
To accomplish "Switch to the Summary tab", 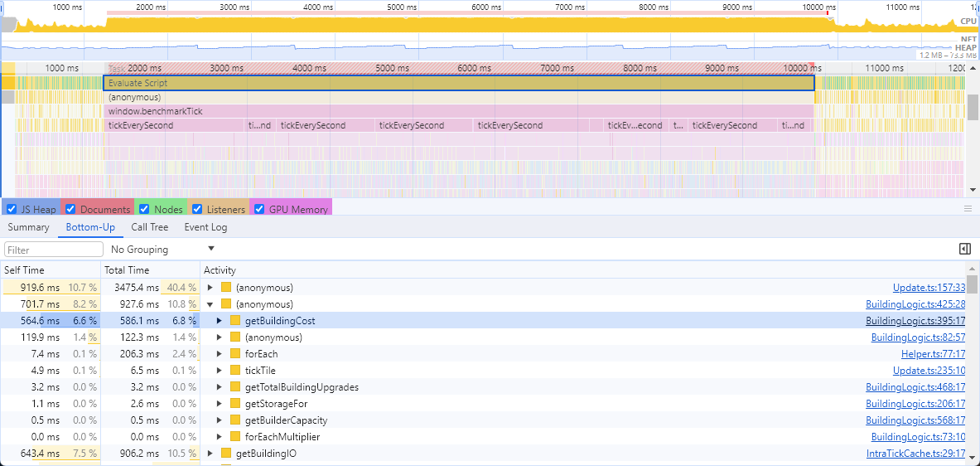I will (29, 227).
